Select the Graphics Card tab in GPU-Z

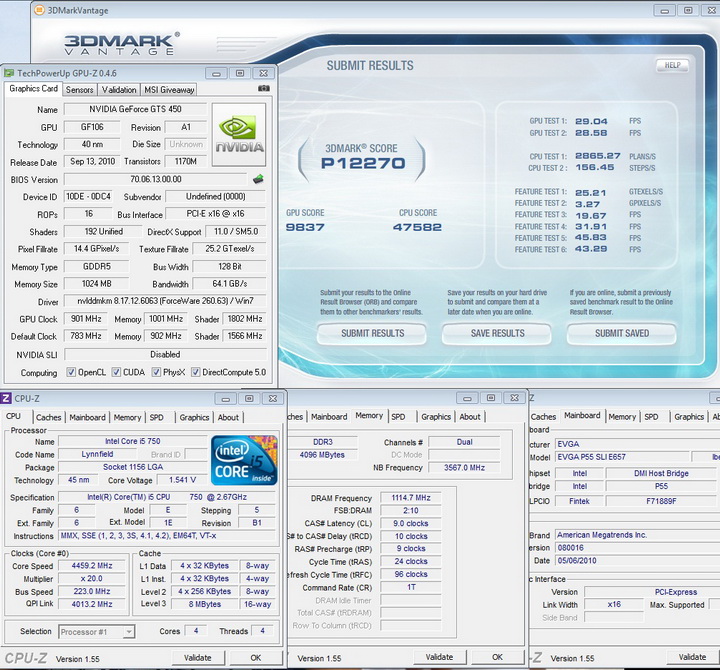pos(34,89)
